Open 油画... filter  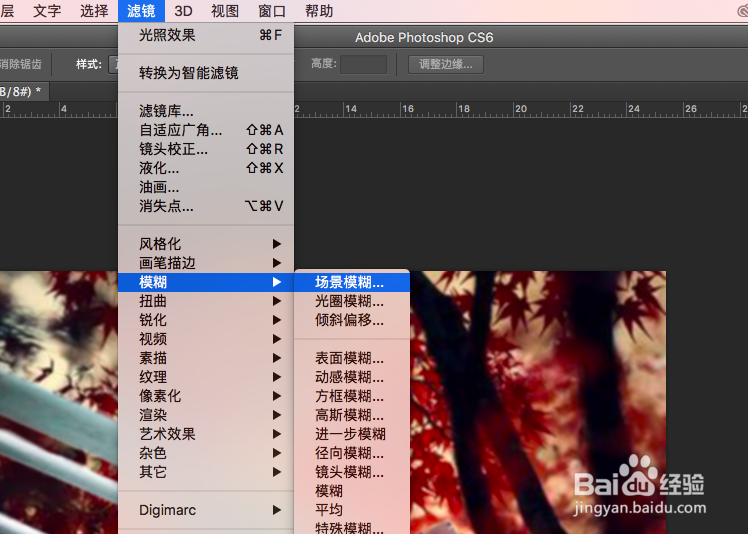click(x=206, y=187)
